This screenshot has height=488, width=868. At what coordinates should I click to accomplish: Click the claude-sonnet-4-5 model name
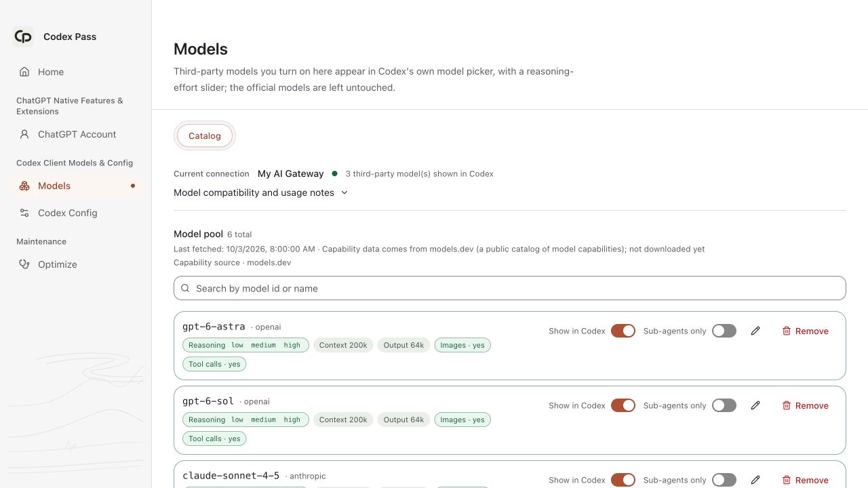(231, 476)
